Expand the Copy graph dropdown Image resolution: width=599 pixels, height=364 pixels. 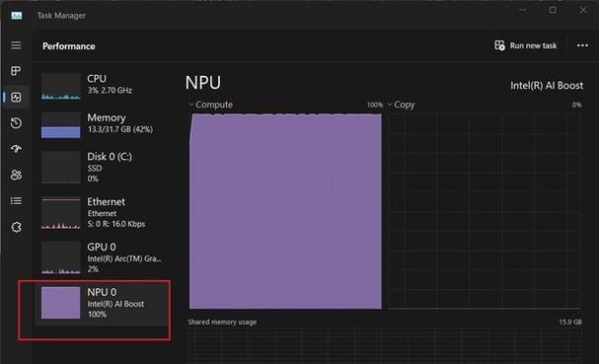point(390,105)
